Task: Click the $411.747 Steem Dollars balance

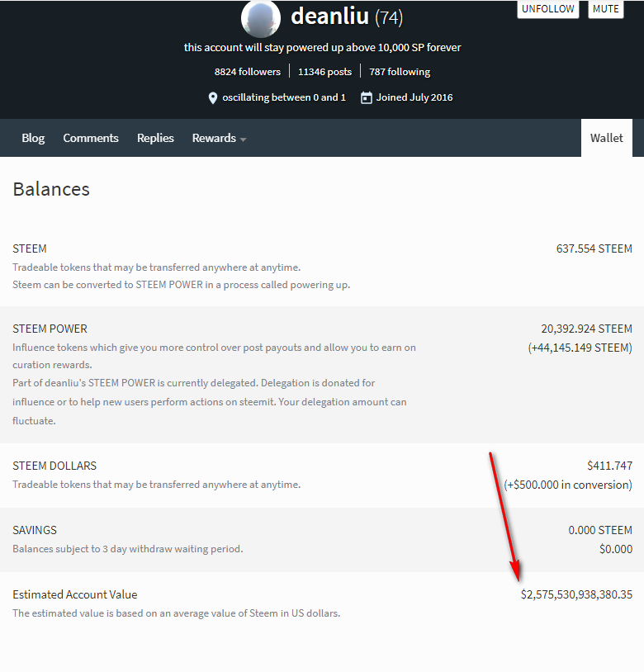Action: tap(609, 466)
